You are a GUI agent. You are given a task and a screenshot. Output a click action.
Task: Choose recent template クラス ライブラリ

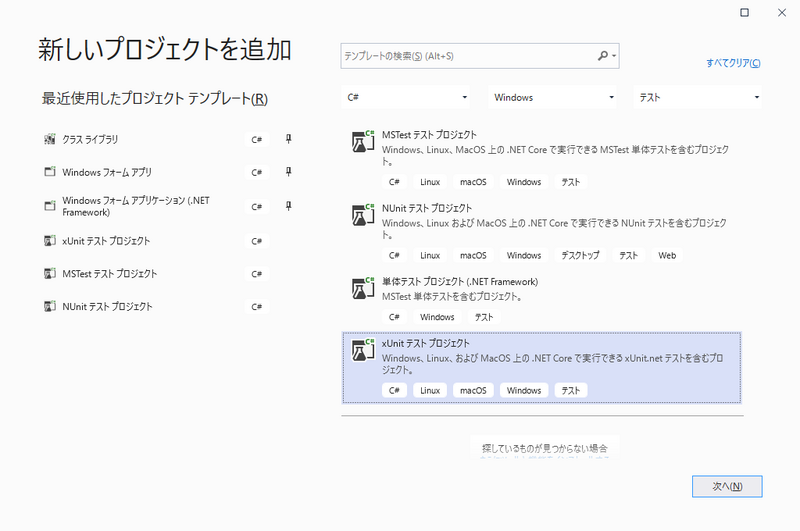(x=168, y=139)
